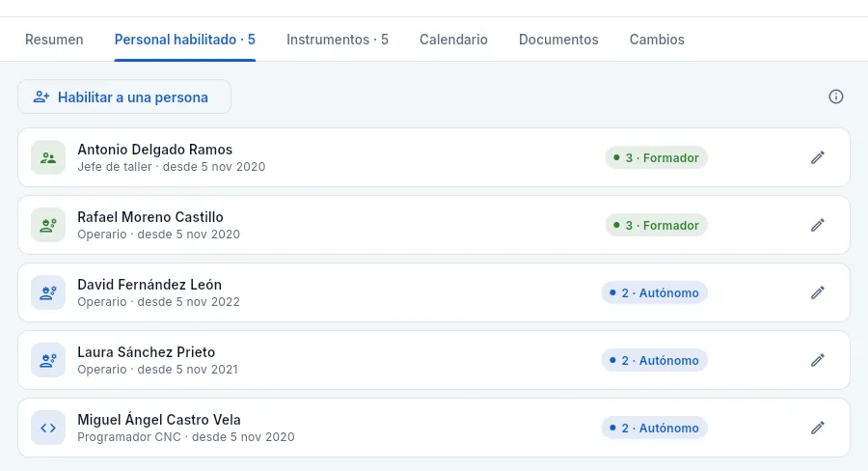Click Habilitar a una persona button
The image size is (868, 471).
click(x=124, y=97)
